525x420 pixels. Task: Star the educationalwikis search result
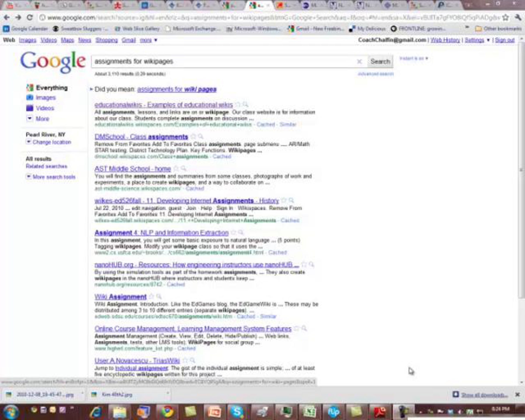click(238, 105)
